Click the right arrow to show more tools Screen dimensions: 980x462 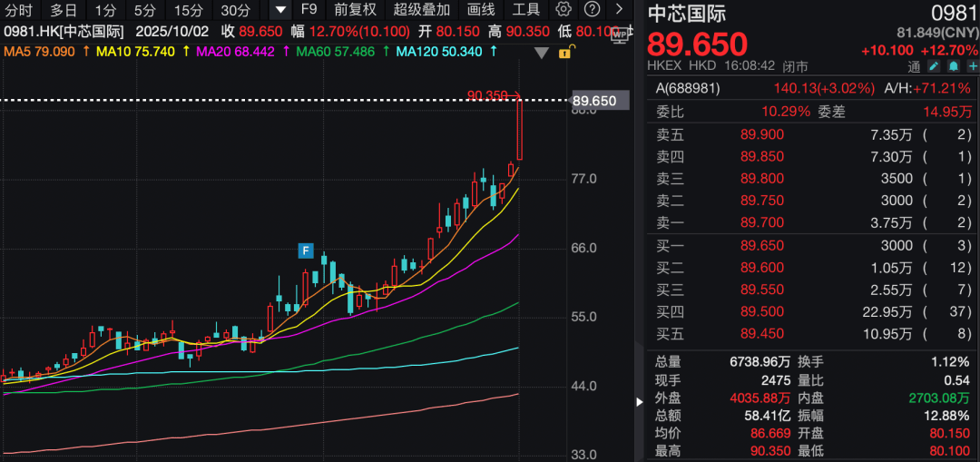coord(620,10)
